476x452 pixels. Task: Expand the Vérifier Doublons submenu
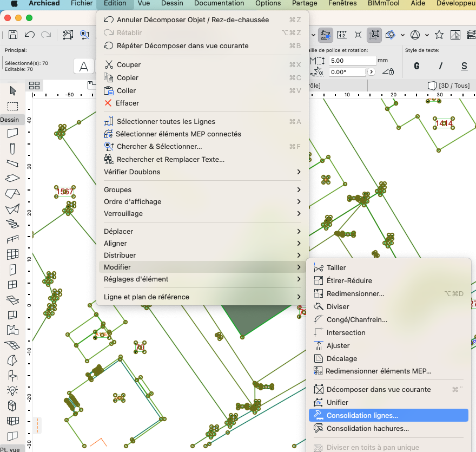click(202, 172)
